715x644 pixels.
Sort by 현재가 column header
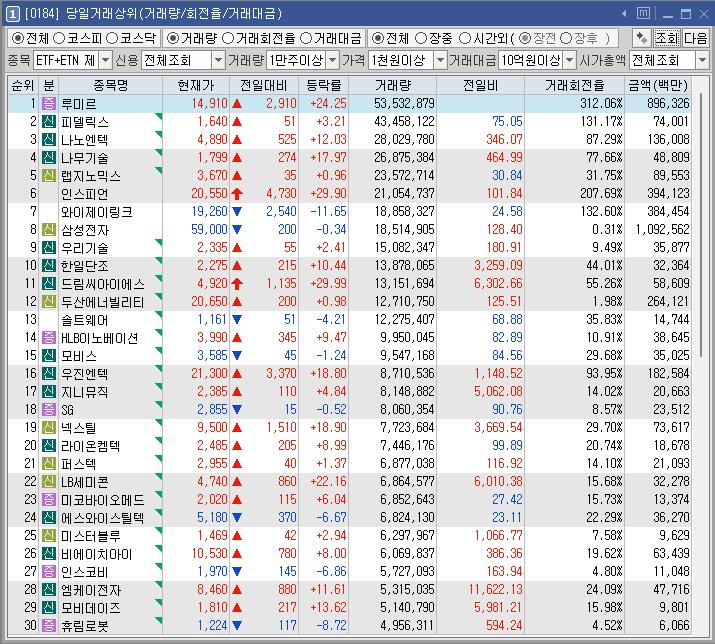196,85
